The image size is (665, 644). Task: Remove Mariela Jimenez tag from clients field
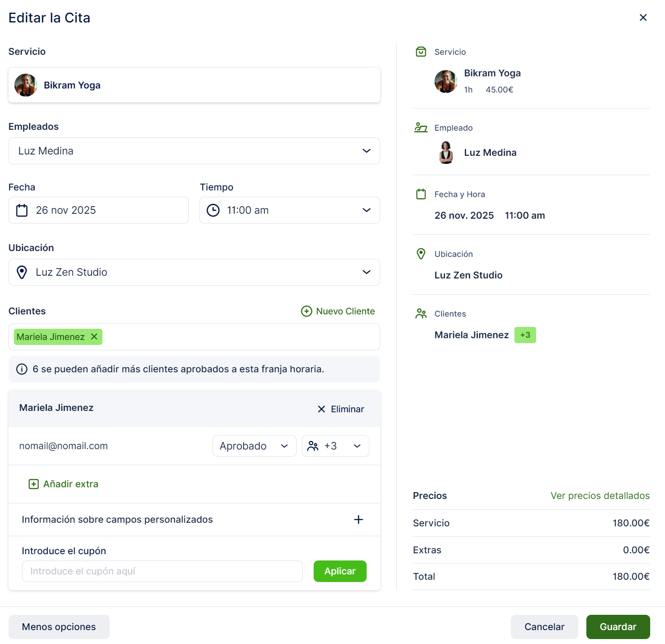point(94,336)
